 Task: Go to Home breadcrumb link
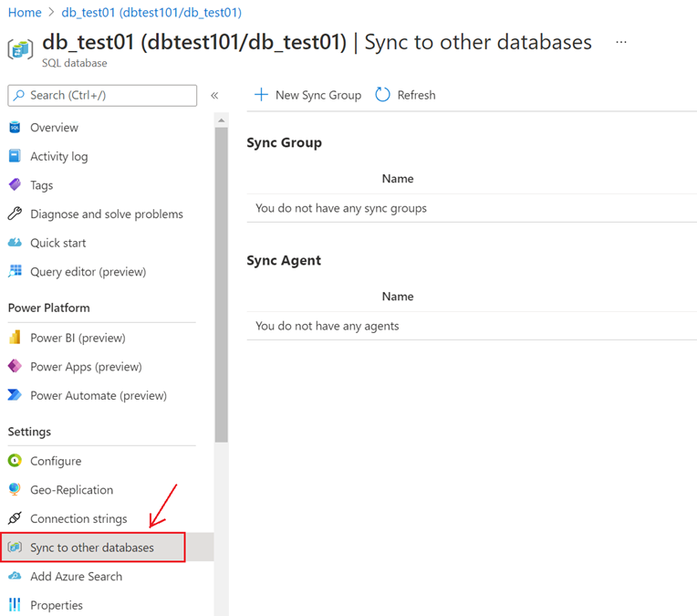click(25, 13)
